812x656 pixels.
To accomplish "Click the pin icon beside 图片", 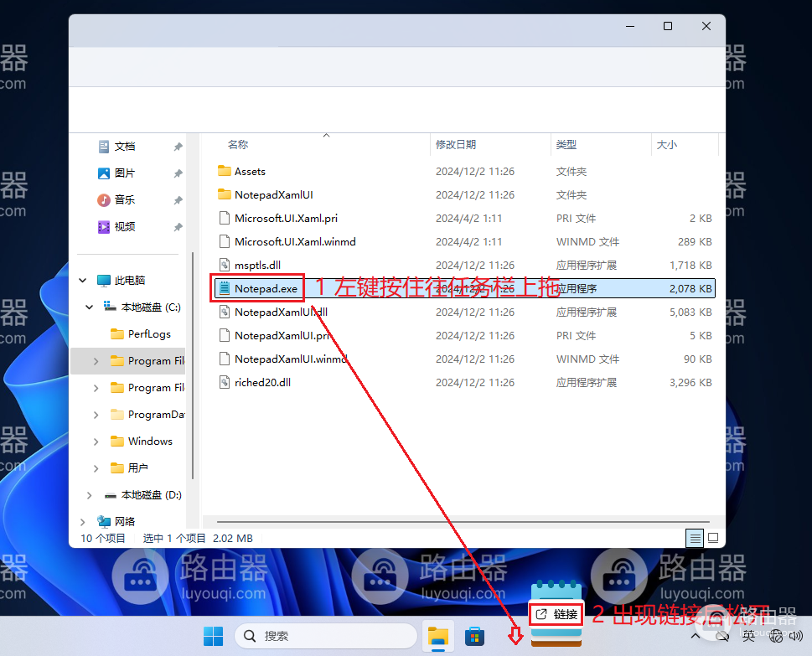I will (178, 173).
